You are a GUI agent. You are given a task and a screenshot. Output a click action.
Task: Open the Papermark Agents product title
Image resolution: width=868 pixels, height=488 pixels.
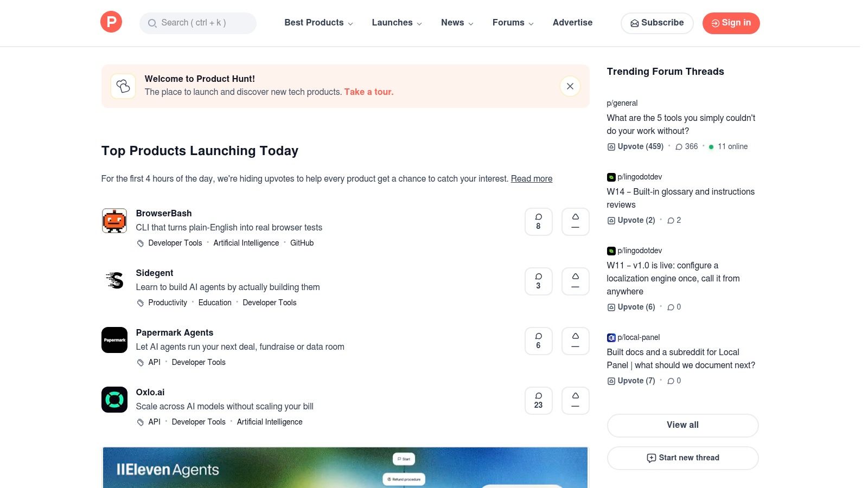point(175,332)
